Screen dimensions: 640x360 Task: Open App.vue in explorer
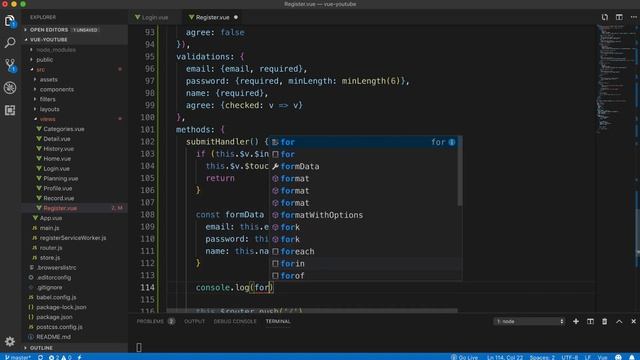click(x=51, y=218)
